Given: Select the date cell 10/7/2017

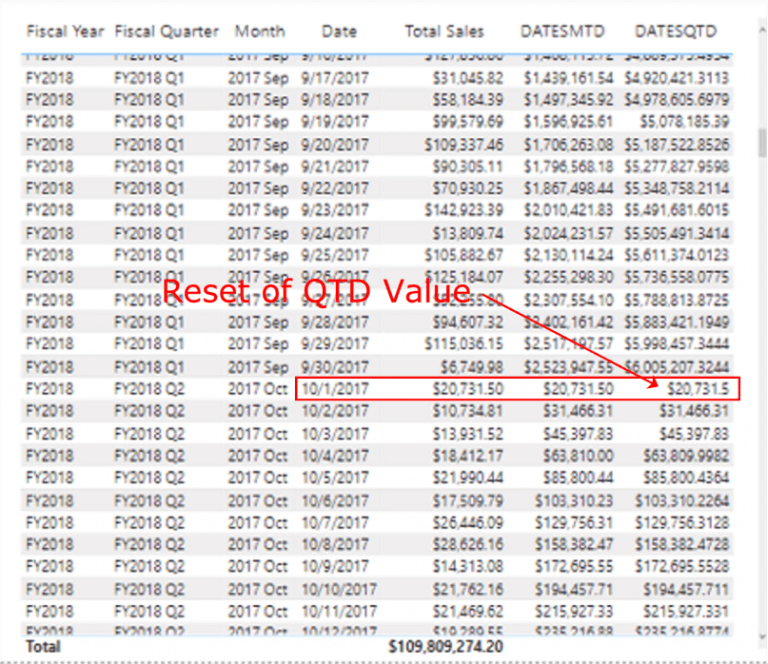Looking at the screenshot, I should (335, 522).
